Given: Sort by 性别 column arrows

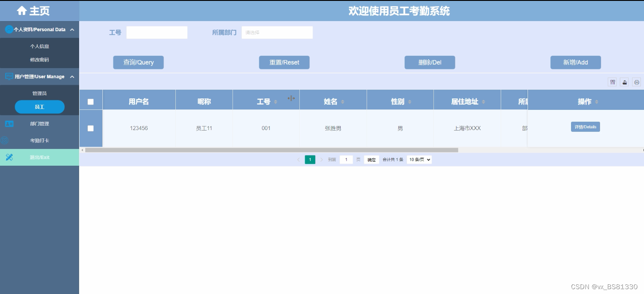Looking at the screenshot, I should coord(409,102).
